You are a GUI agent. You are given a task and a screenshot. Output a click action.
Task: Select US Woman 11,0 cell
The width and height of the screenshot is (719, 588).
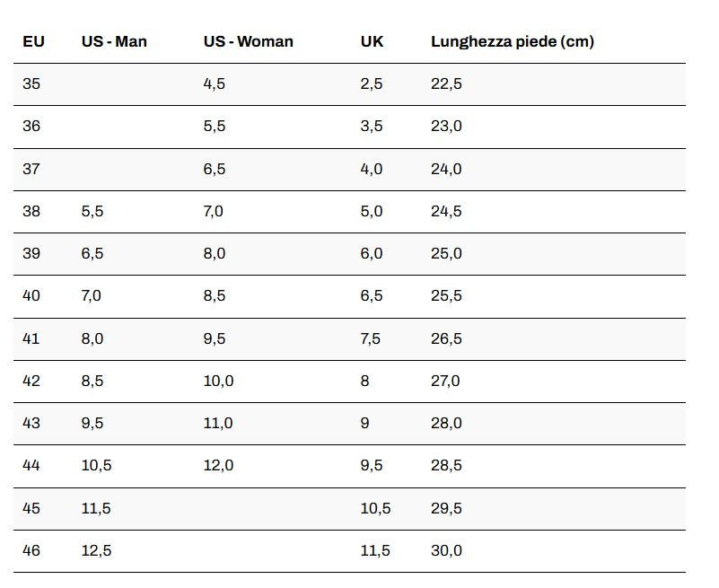218,423
